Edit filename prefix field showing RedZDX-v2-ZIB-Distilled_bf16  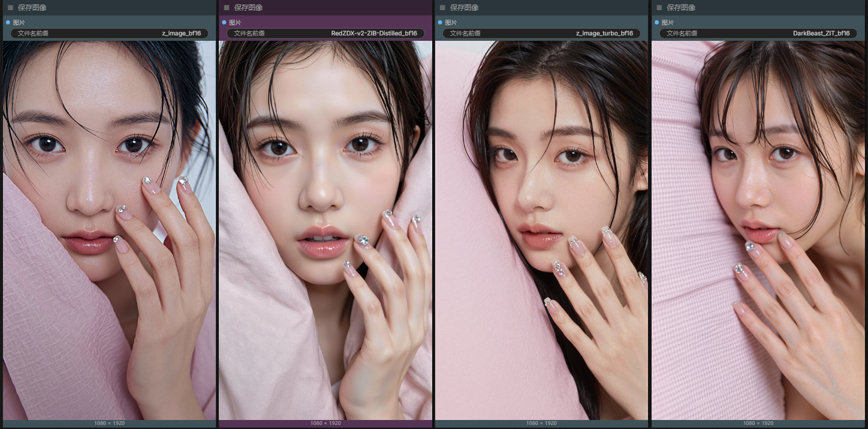tap(325, 34)
